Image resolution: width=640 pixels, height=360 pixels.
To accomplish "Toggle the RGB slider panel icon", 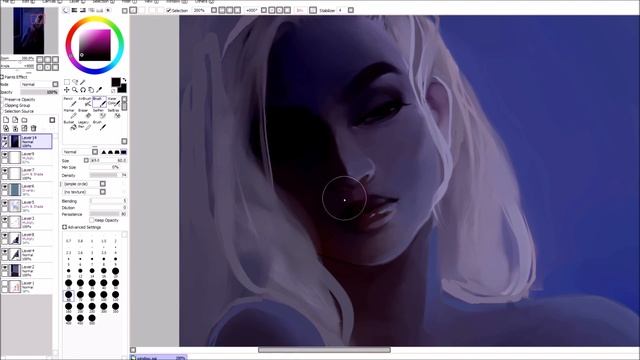I will point(74,10).
